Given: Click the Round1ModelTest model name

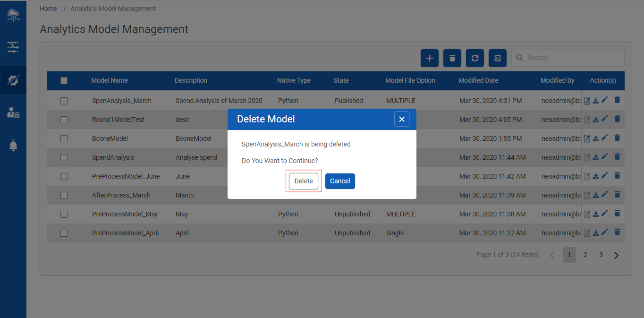Looking at the screenshot, I should point(118,120).
